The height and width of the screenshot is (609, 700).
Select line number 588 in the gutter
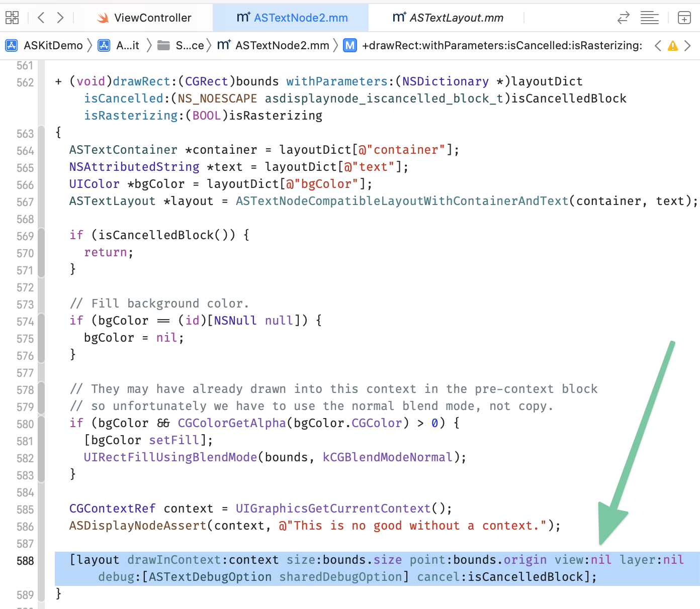coord(25,561)
